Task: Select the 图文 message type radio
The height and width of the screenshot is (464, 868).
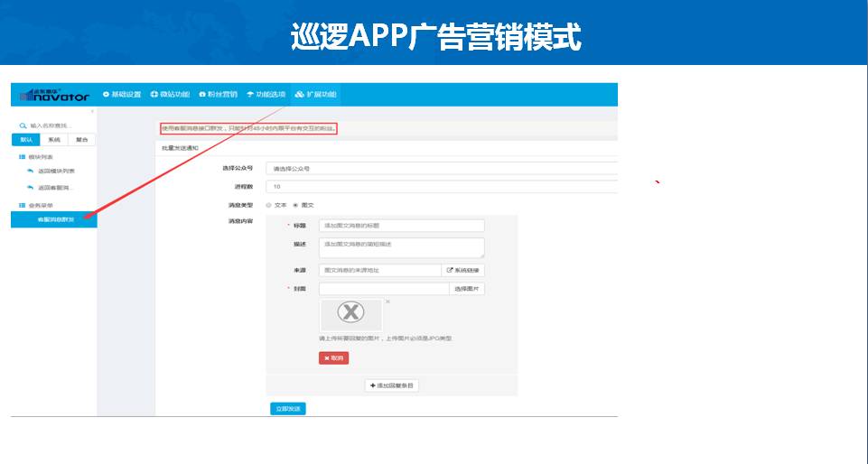Action: tap(295, 205)
